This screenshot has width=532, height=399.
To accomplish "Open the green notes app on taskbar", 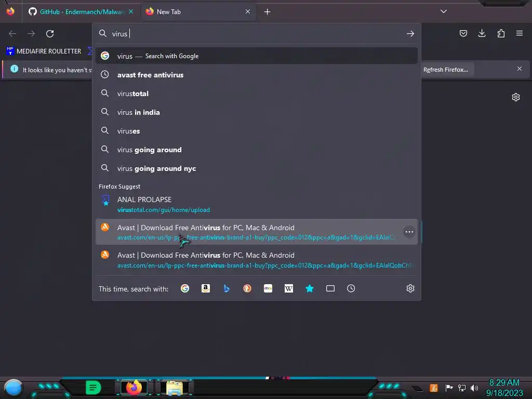I will (93, 388).
